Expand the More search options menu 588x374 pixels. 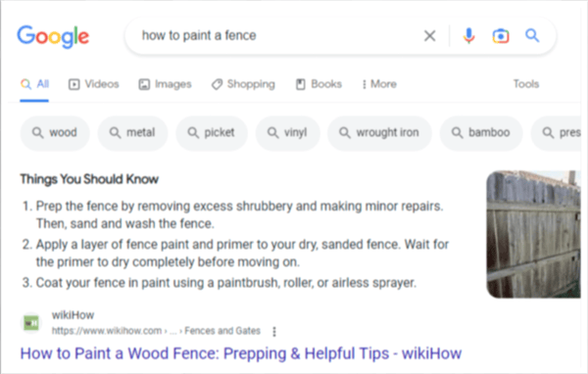tap(379, 84)
